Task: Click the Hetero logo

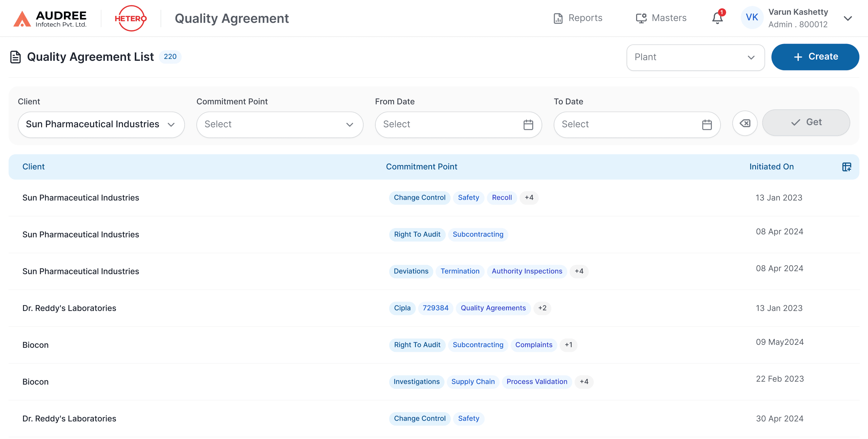Action: pyautogui.click(x=130, y=18)
